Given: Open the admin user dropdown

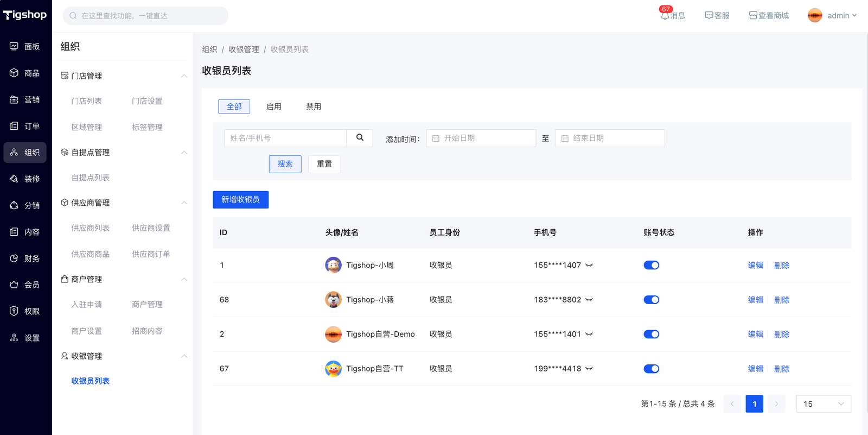Looking at the screenshot, I should (832, 16).
